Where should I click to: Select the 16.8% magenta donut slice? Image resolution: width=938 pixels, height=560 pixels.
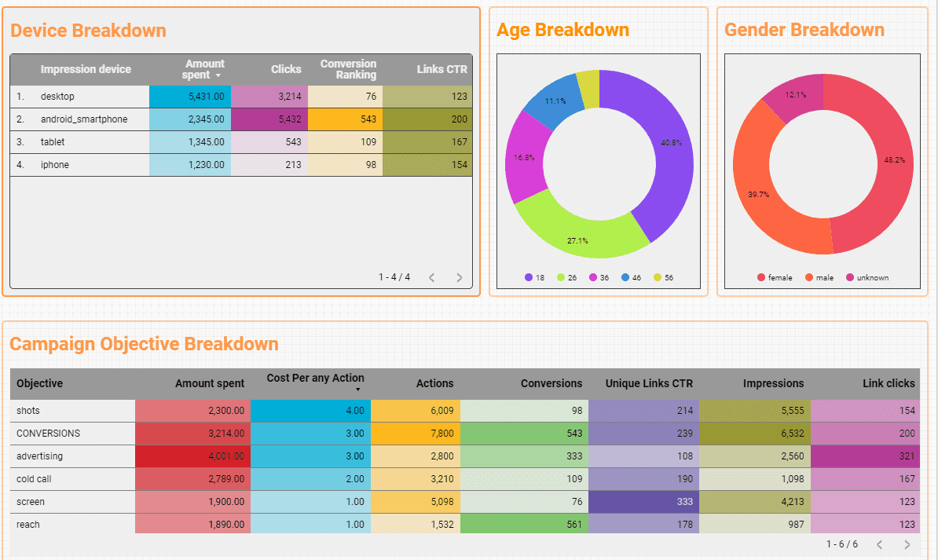click(523, 158)
